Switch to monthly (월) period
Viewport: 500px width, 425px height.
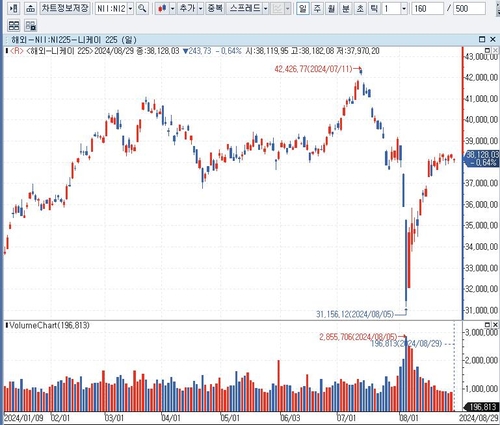[331, 8]
